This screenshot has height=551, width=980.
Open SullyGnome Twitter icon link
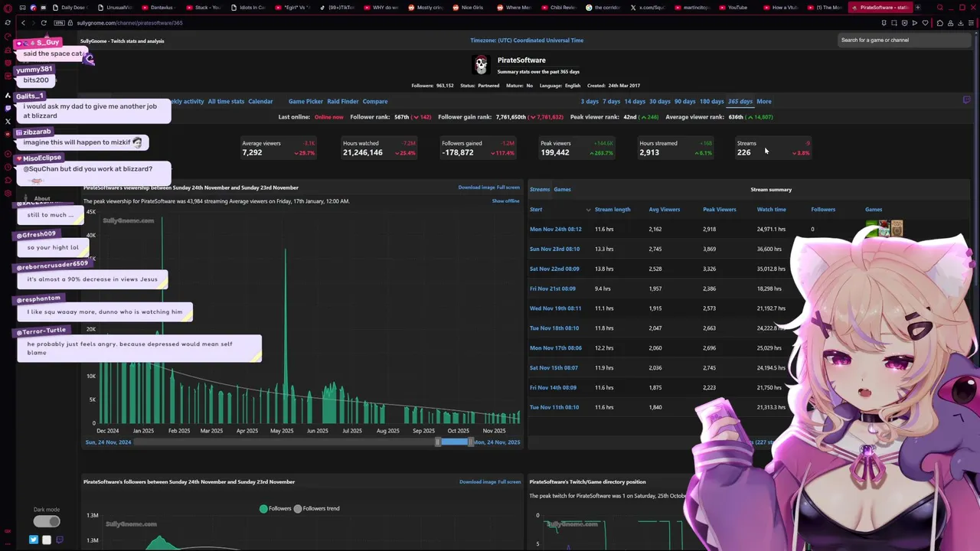[x=34, y=540]
